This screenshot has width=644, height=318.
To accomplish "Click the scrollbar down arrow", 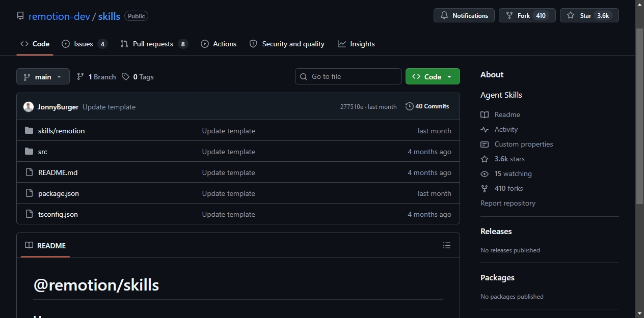I will coord(639,313).
